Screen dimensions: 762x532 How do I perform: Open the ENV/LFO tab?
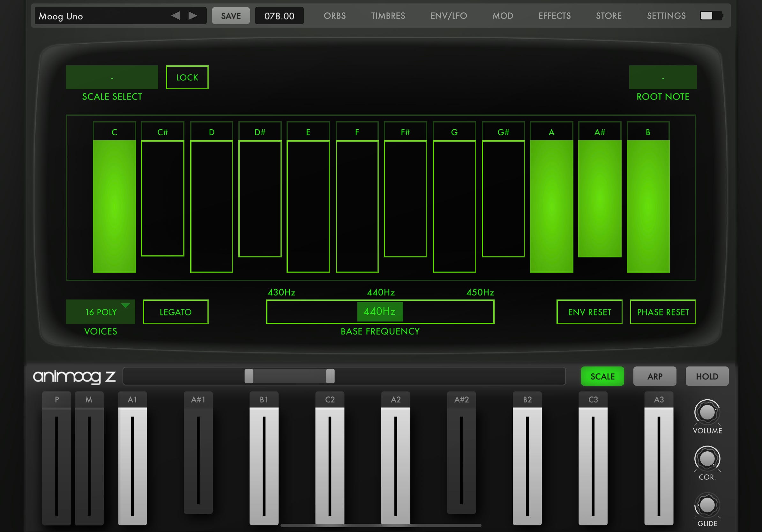tap(448, 16)
